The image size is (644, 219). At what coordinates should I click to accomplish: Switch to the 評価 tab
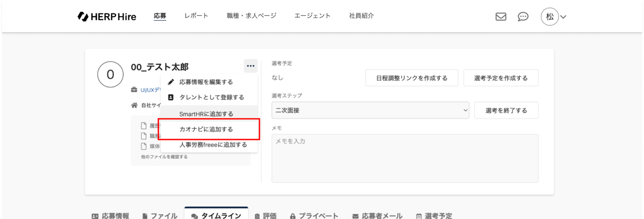click(266, 216)
